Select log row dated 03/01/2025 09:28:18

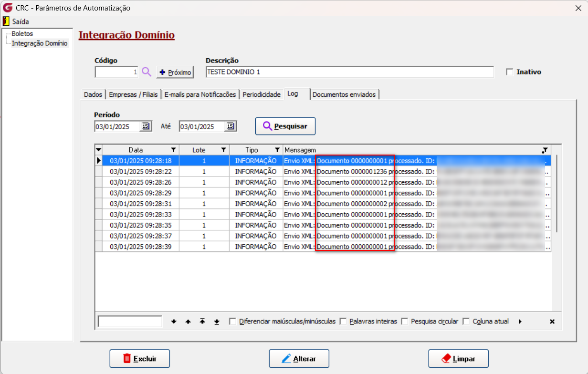click(323, 161)
